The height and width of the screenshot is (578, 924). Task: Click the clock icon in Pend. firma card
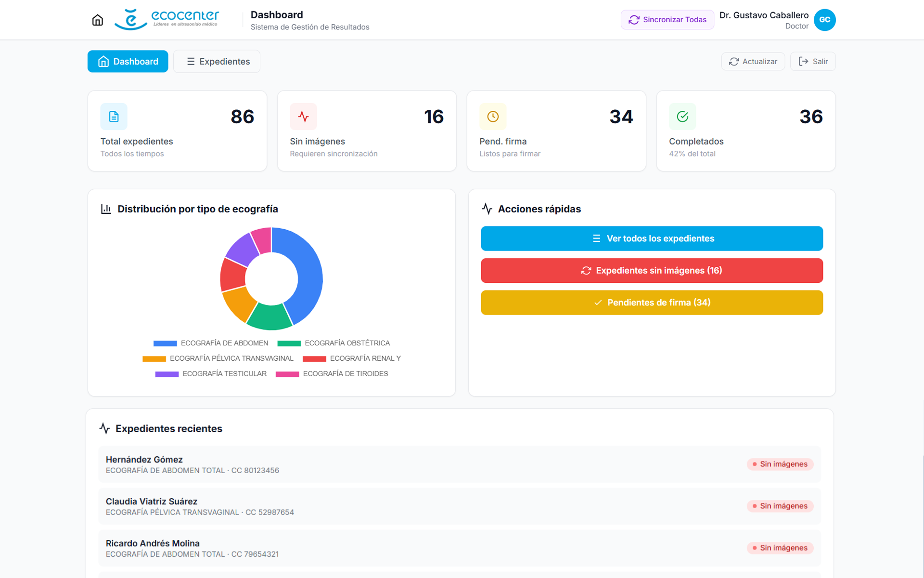(493, 117)
